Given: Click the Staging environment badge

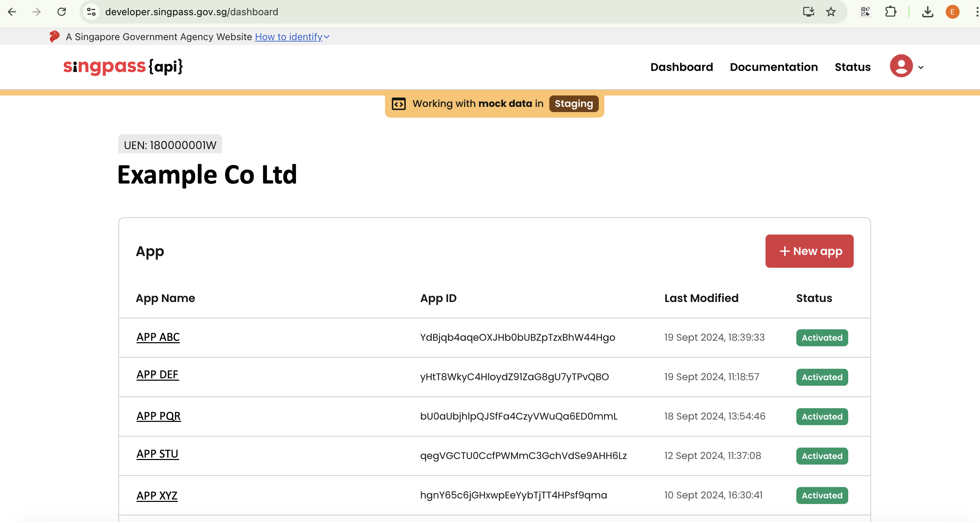Looking at the screenshot, I should click(573, 104).
